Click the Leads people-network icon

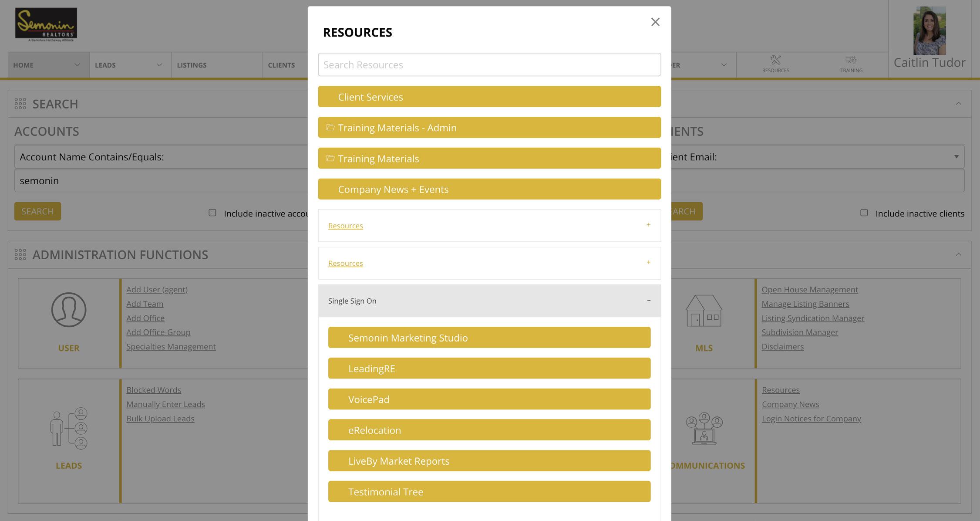coord(69,427)
